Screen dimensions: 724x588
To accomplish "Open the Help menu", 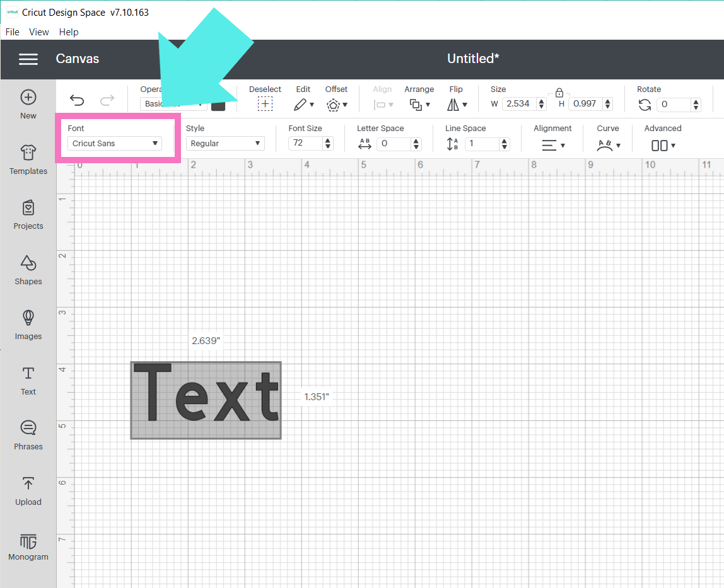I will click(69, 32).
